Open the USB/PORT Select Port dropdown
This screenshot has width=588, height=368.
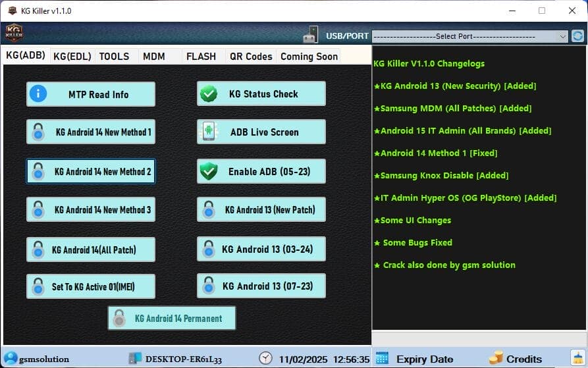point(469,36)
